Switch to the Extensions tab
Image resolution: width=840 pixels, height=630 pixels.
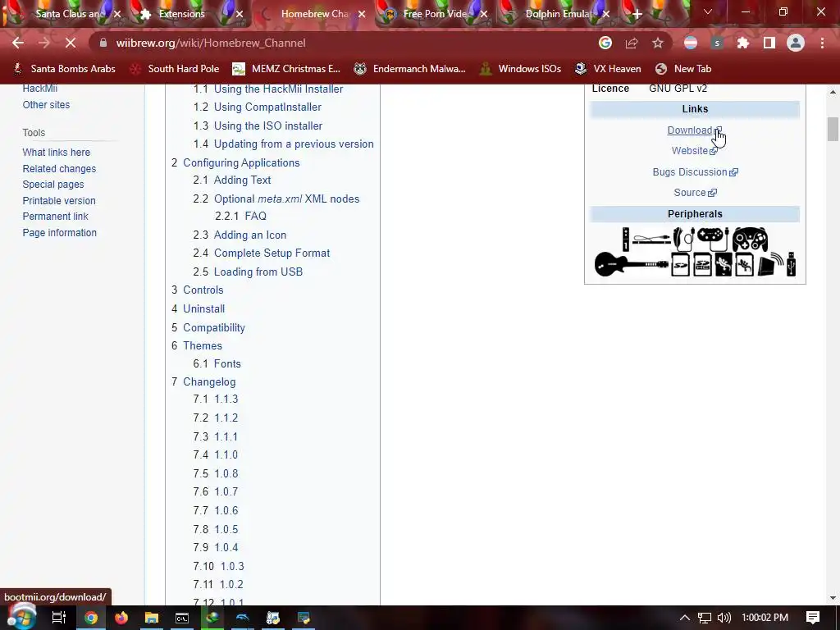click(x=181, y=14)
